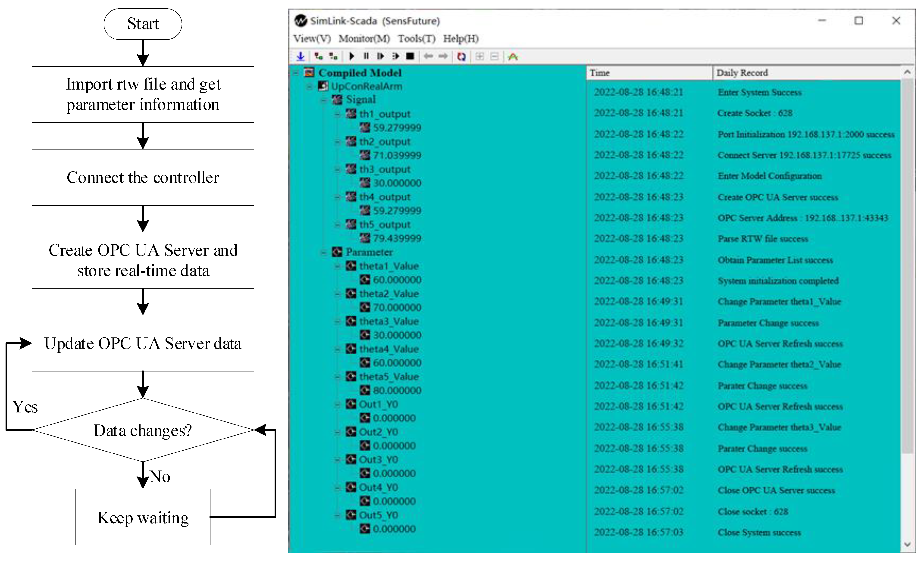The height and width of the screenshot is (561, 924).
Task: Click the grayed expand-all plus icon
Action: pos(479,56)
